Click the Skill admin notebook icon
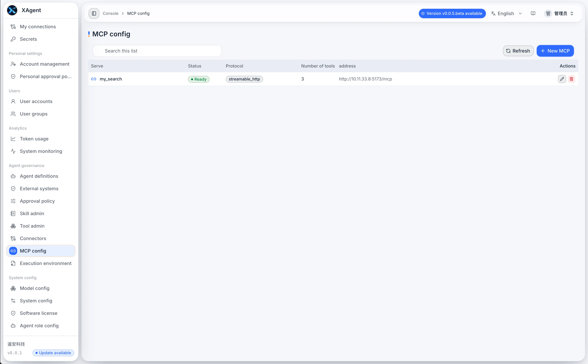The height and width of the screenshot is (364, 588). [x=13, y=213]
